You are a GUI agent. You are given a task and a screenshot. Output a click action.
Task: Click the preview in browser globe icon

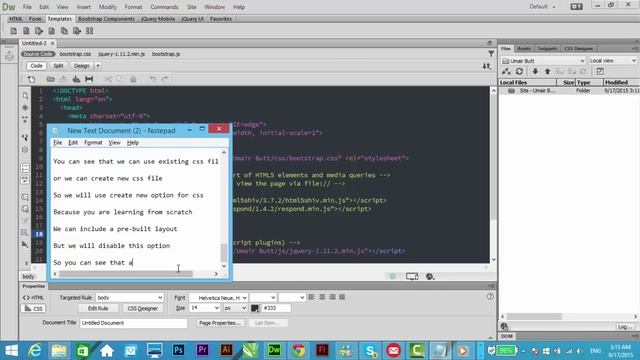429,276
